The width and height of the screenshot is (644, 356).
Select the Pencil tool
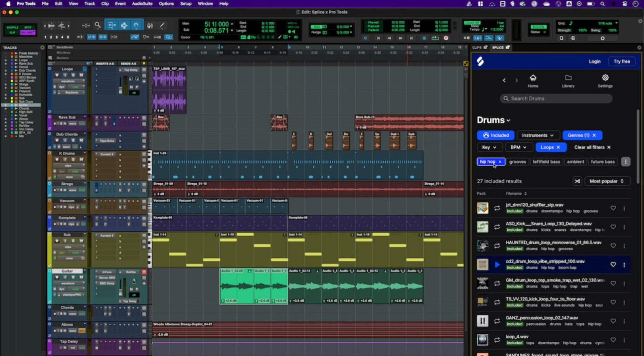162,25
